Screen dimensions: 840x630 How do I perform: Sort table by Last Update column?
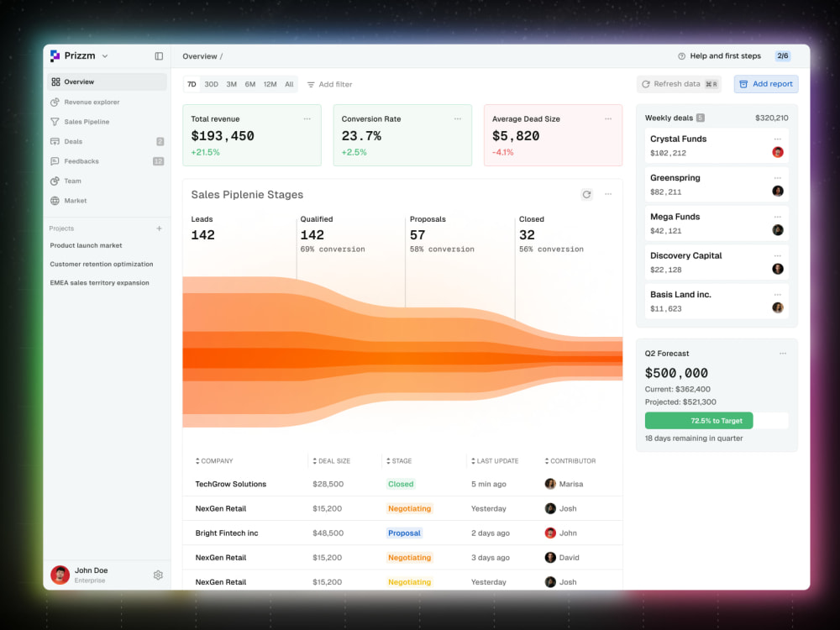495,460
